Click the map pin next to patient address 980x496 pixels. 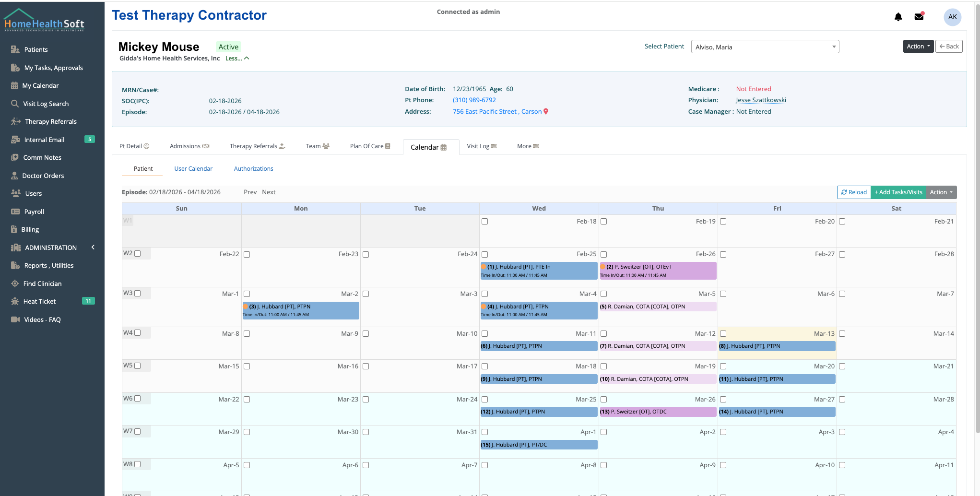(x=546, y=111)
